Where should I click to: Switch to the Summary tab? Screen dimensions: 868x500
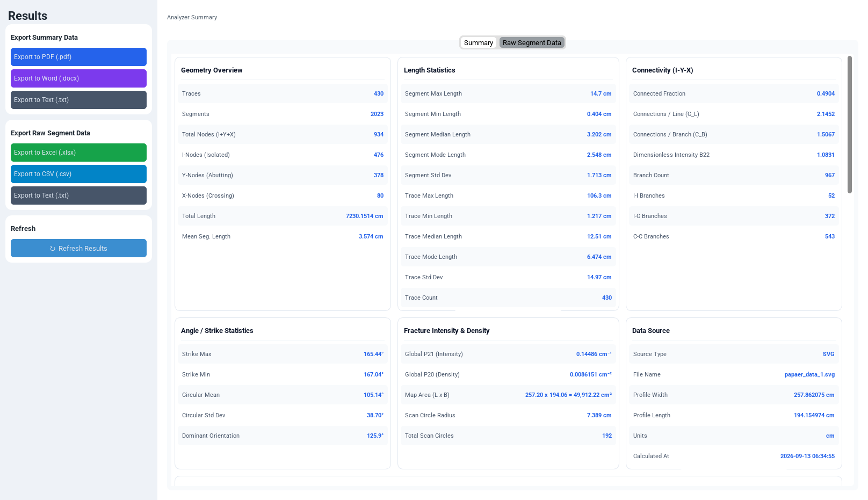pyautogui.click(x=479, y=43)
